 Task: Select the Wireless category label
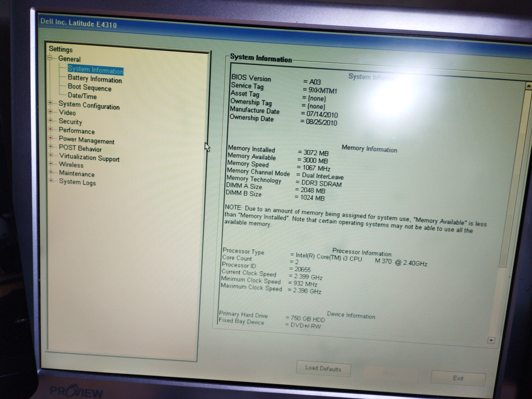coord(71,165)
